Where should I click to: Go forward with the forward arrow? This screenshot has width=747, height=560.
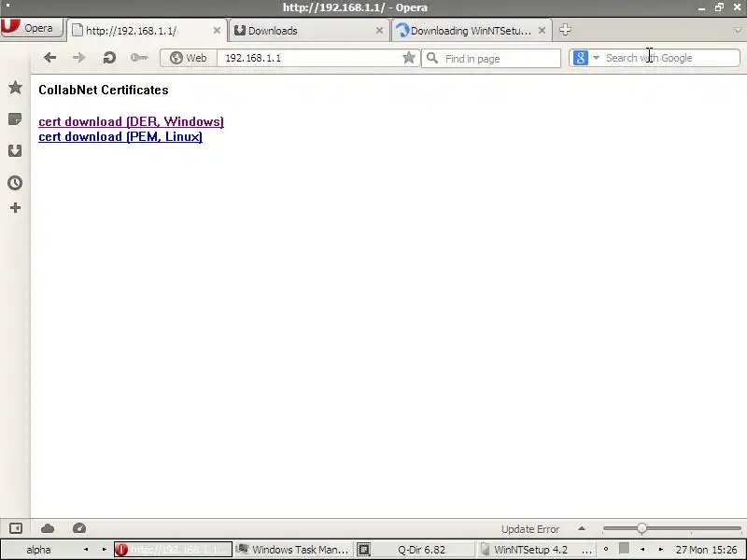78,58
